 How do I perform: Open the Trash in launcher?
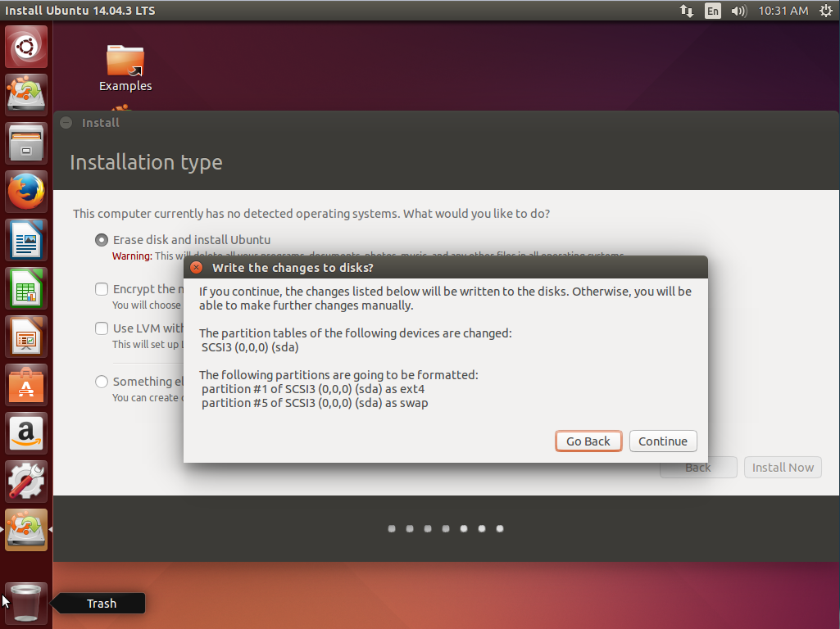tap(25, 604)
